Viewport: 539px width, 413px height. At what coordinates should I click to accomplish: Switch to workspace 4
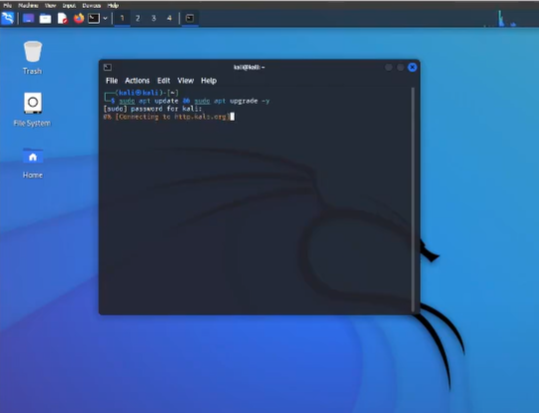[169, 18]
